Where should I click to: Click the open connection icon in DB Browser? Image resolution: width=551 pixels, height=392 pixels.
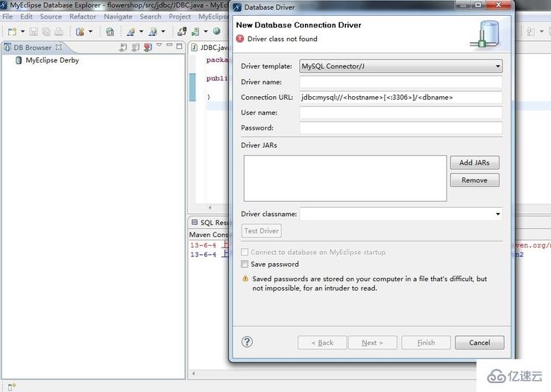[123, 47]
